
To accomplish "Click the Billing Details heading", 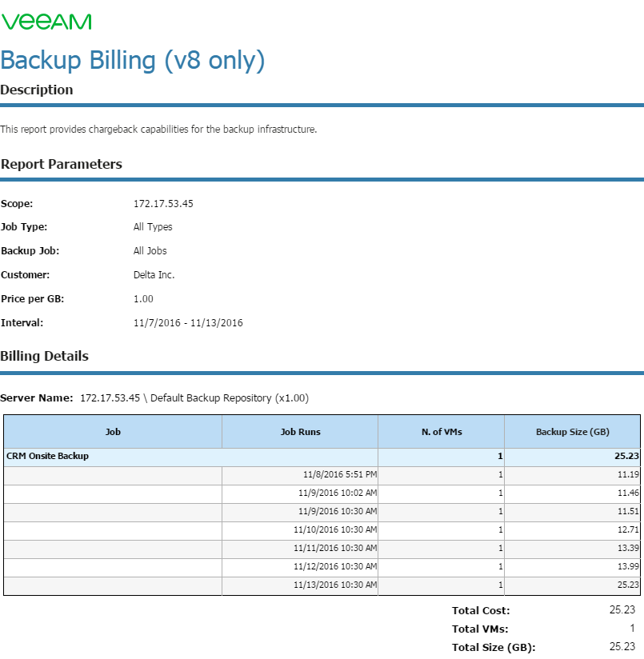I will tap(44, 356).
